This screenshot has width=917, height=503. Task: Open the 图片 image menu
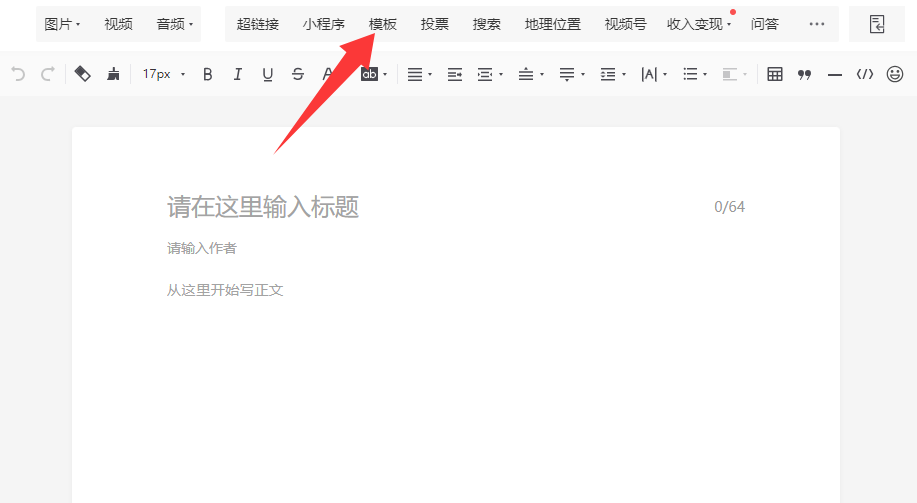tap(62, 24)
